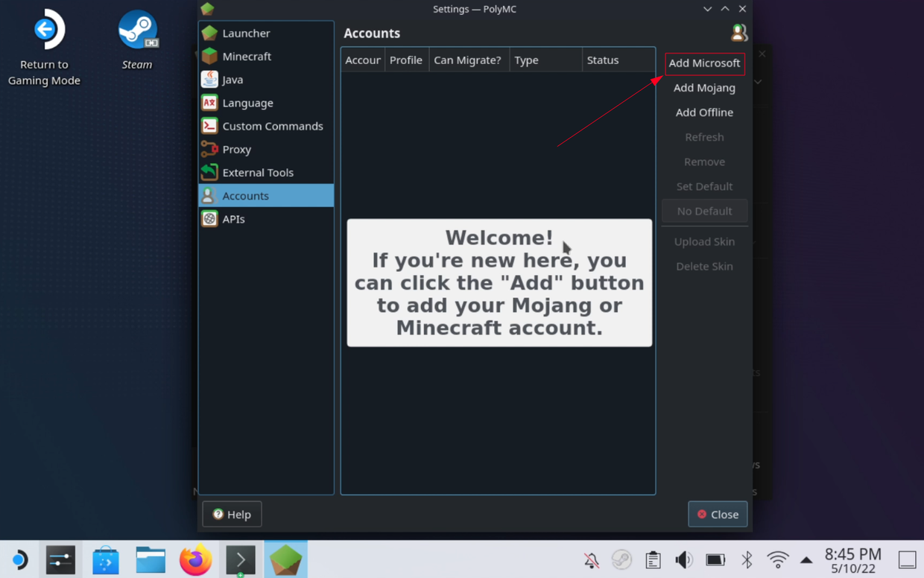Open the Language settings page
The width and height of the screenshot is (924, 578).
[x=266, y=103]
